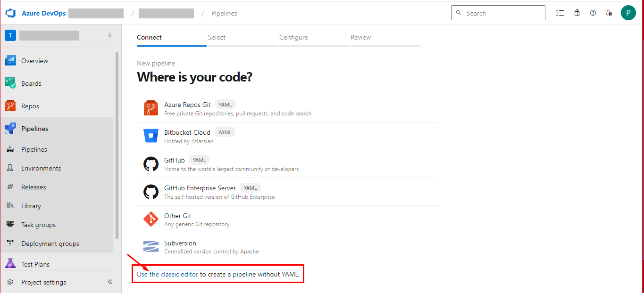644x293 pixels.
Task: Choose Other Git as code source
Action: (x=288, y=220)
